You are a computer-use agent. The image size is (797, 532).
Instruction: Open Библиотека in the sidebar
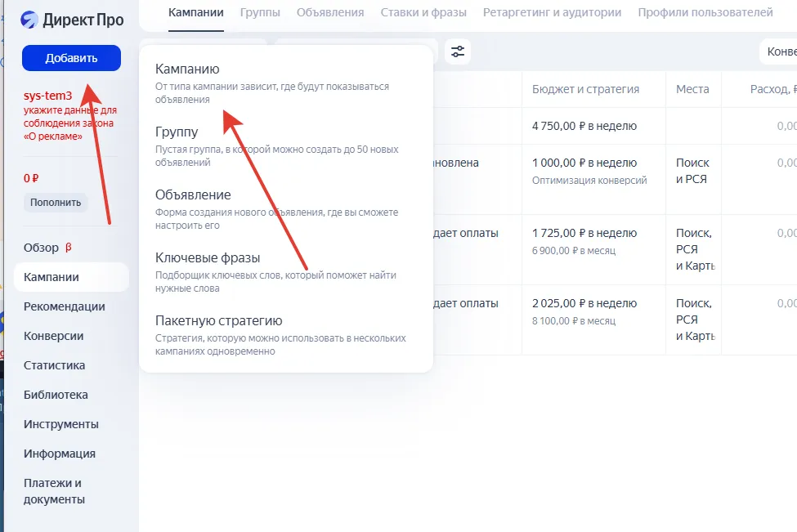56,395
